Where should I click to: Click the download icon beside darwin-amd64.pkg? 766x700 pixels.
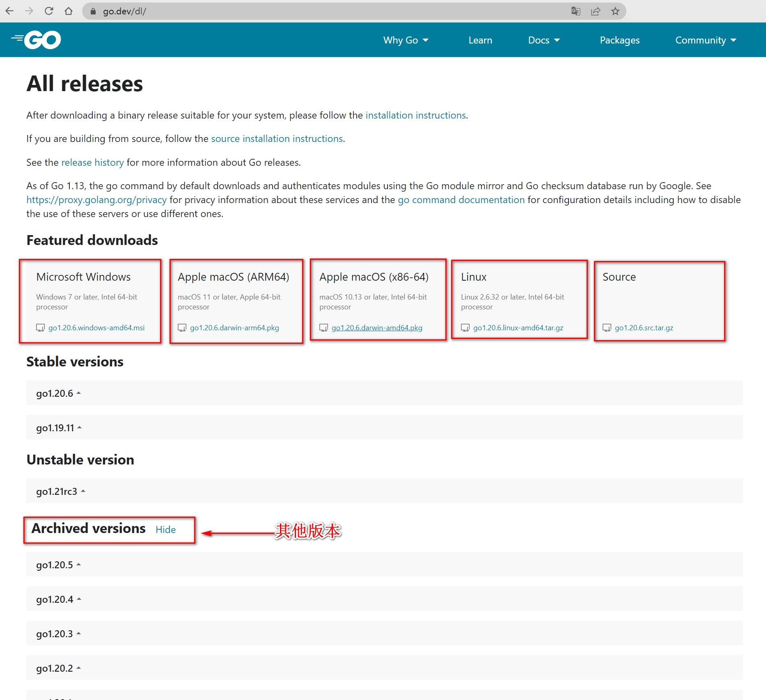[323, 327]
